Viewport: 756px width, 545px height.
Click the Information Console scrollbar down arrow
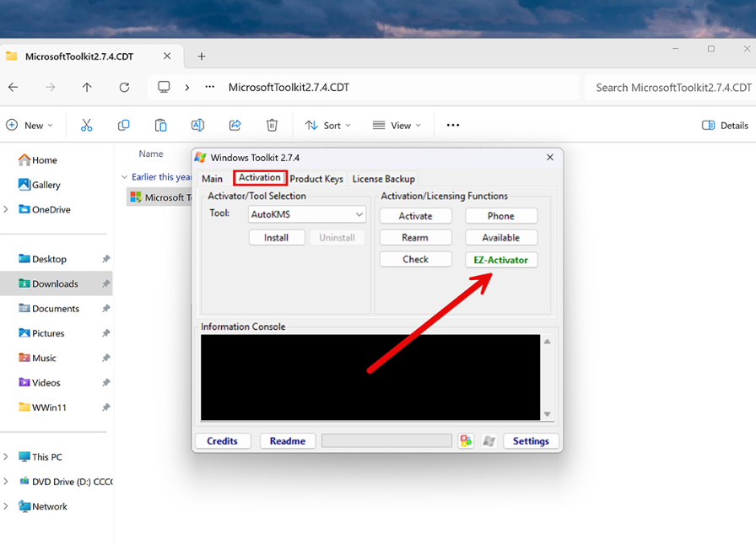[x=548, y=413]
